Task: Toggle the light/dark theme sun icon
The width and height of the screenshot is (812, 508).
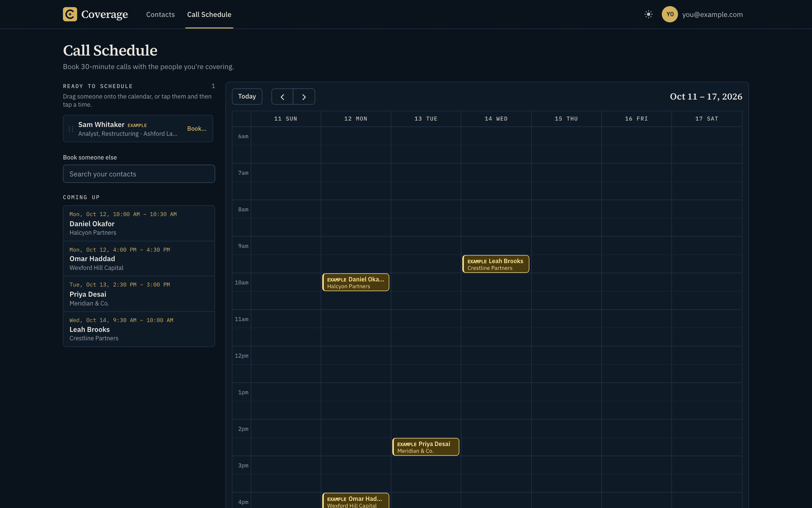Action: 648,14
